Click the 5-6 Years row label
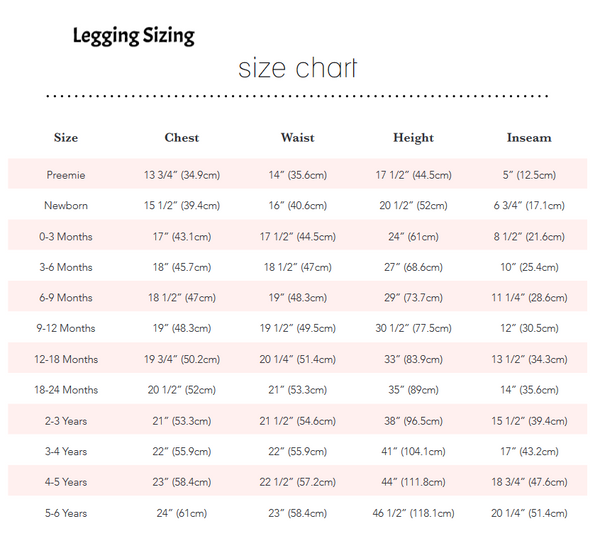 tap(66, 513)
